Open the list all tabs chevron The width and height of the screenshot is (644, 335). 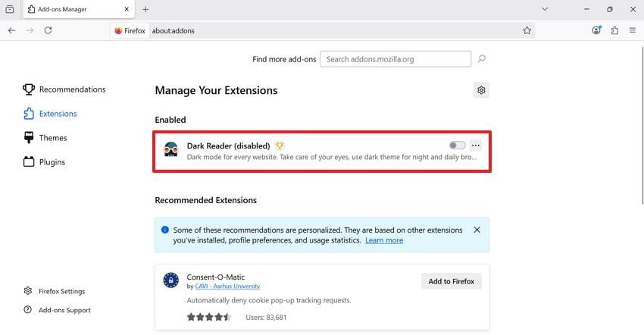pos(545,9)
